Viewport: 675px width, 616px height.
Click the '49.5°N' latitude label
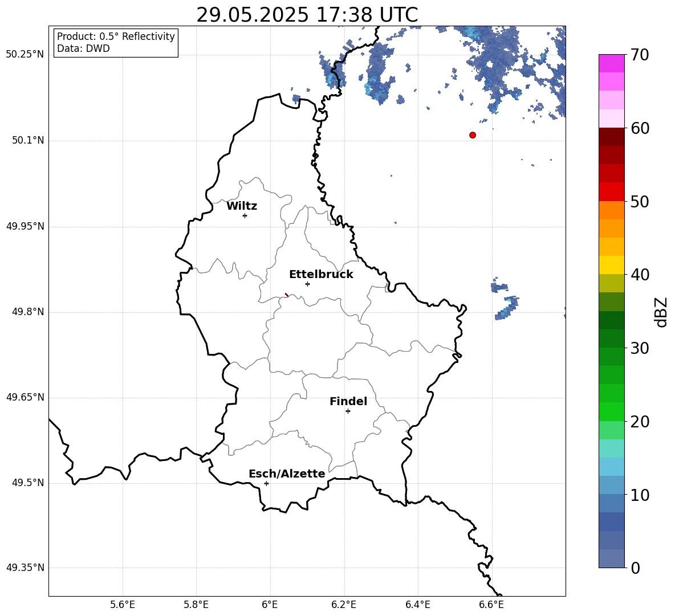(x=28, y=483)
